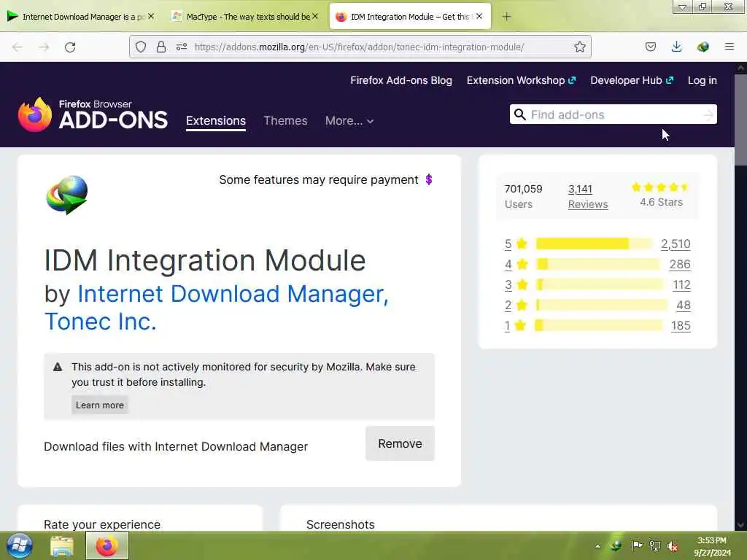The width and height of the screenshot is (747, 560).
Task: Click the '701,059' users count text
Action: point(523,189)
